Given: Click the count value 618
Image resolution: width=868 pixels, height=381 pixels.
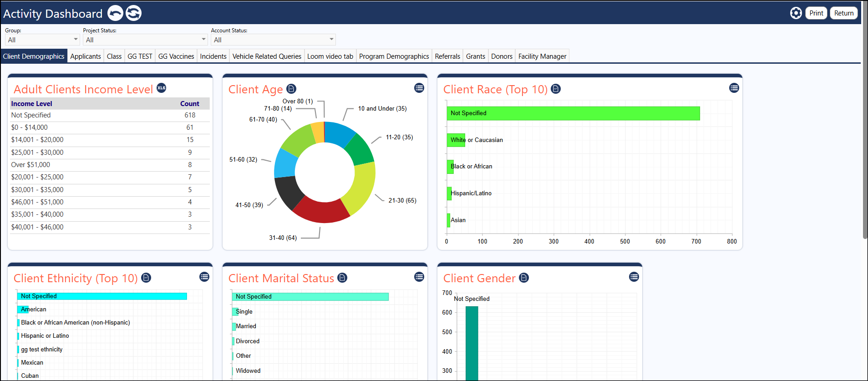Looking at the screenshot, I should coord(190,115).
